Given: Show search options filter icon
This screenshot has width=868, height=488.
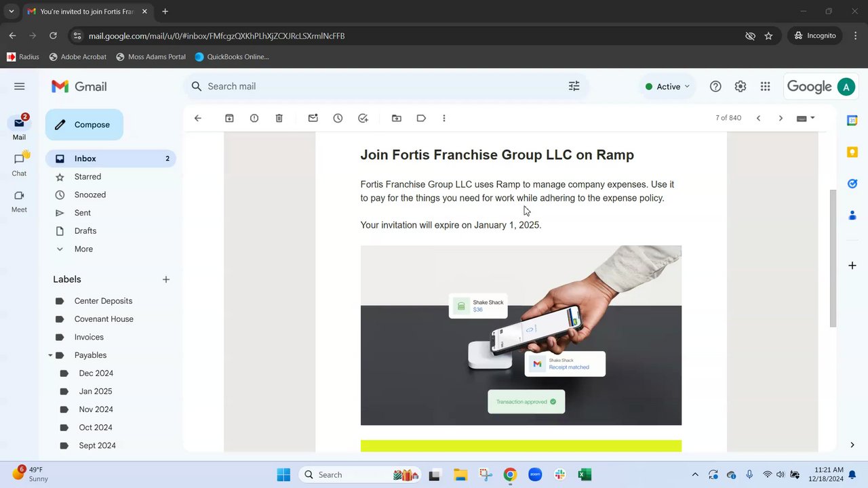Looking at the screenshot, I should 574,86.
